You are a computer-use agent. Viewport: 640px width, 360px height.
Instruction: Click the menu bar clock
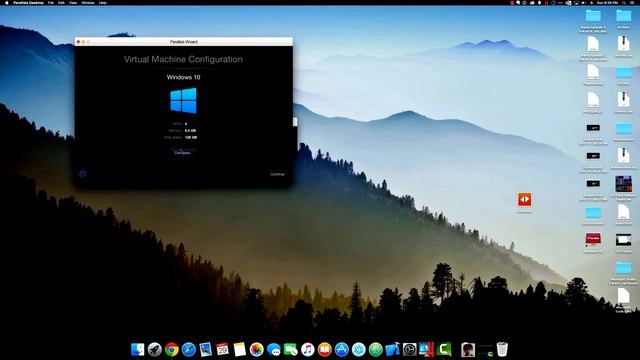607,2
